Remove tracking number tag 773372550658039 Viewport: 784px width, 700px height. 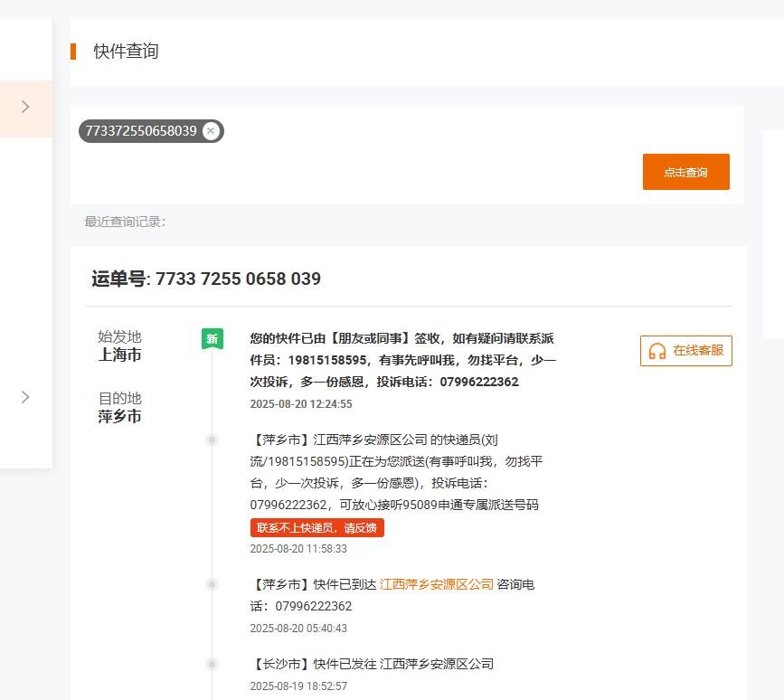[x=211, y=131]
